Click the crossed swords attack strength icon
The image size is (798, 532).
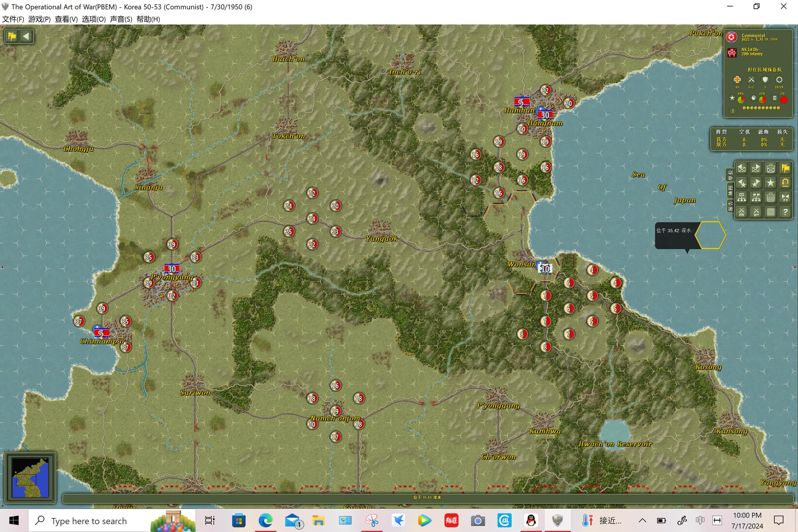751,80
